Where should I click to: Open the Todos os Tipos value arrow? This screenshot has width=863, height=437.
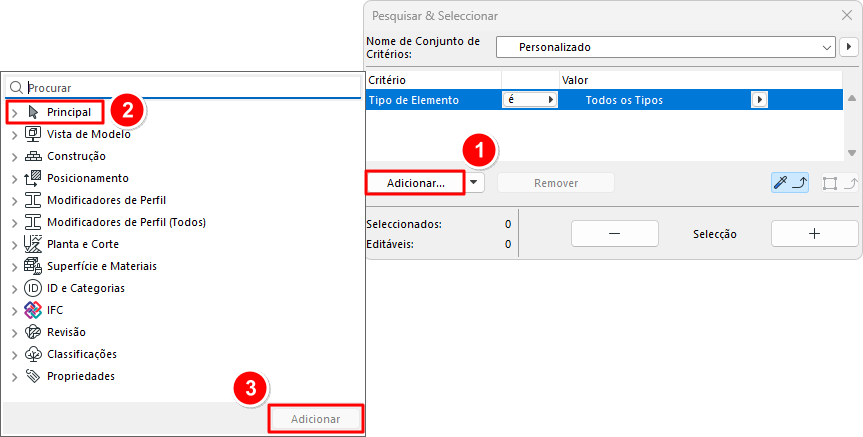pos(760,100)
